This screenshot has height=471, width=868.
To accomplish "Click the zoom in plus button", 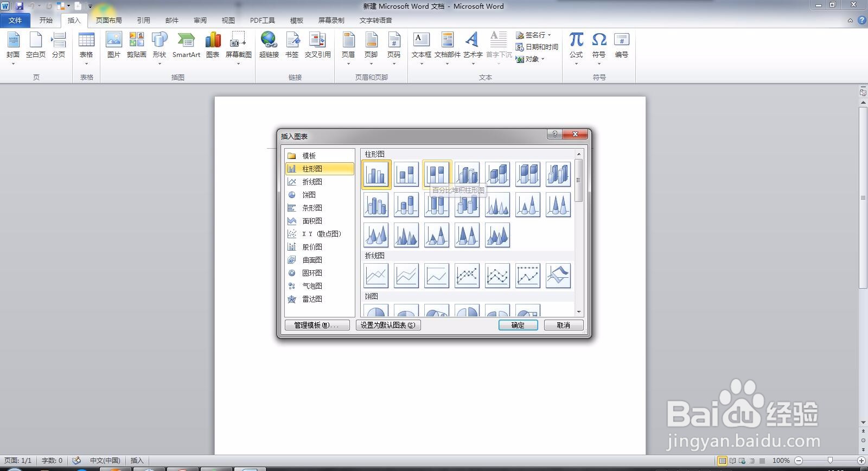I will 861,461.
